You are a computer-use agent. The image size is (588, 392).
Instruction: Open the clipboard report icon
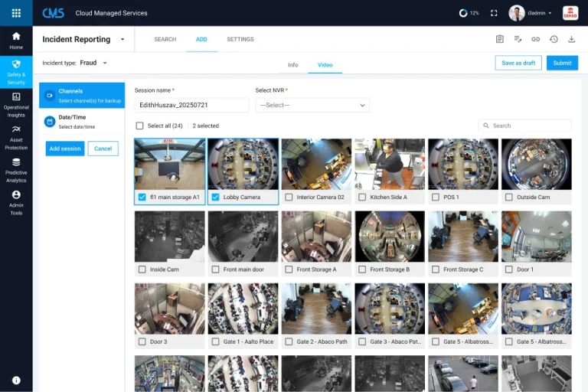500,39
